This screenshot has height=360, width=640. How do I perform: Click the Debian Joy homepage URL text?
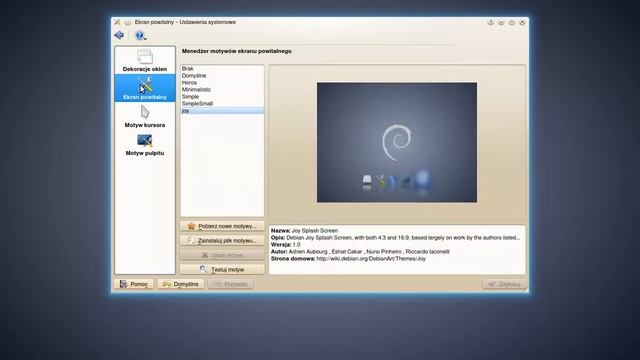pos(371,259)
